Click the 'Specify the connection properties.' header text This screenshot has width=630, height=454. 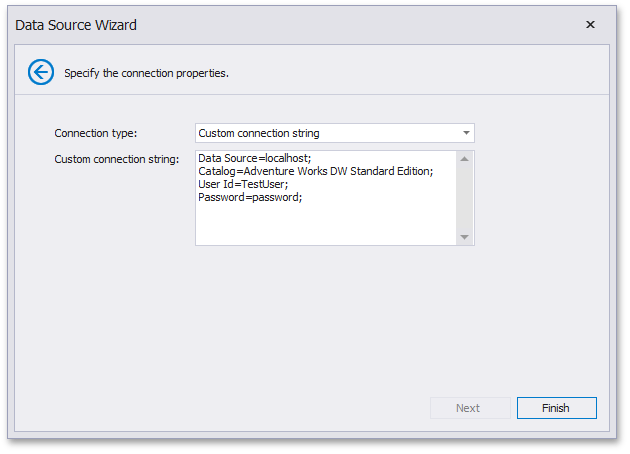click(146, 73)
